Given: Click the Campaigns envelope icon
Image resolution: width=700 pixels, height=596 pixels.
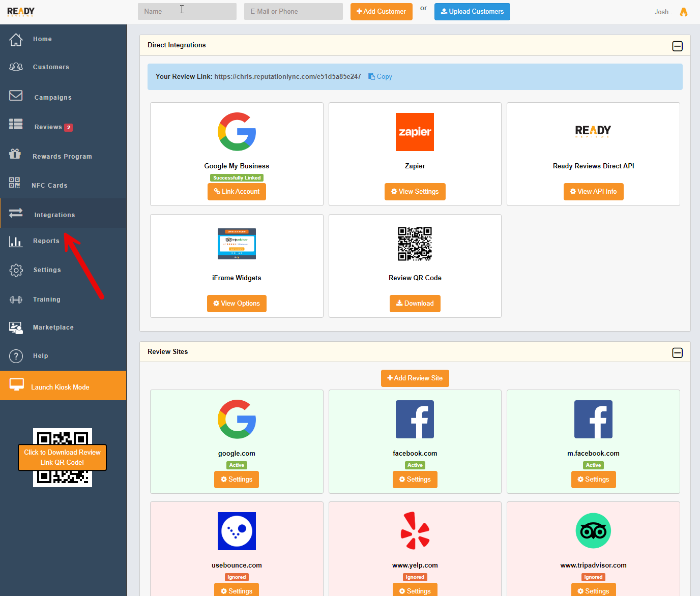Looking at the screenshot, I should [16, 96].
